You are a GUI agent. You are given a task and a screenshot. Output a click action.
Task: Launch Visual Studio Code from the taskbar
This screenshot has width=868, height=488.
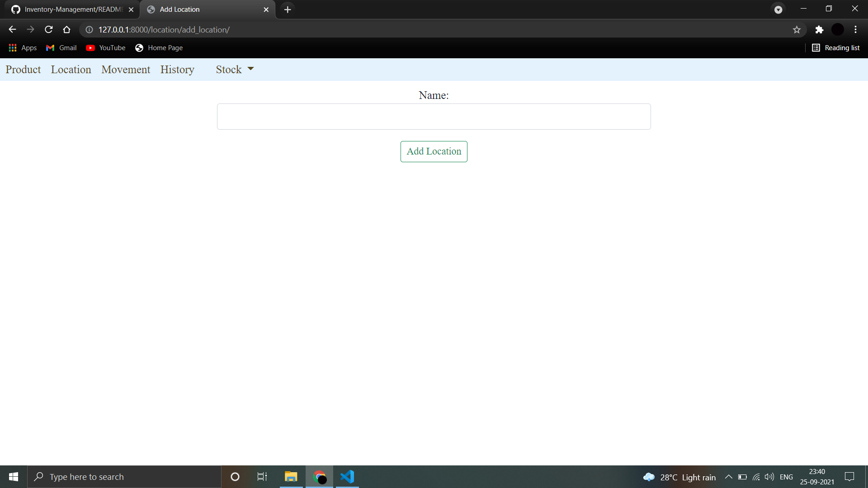pos(347,476)
